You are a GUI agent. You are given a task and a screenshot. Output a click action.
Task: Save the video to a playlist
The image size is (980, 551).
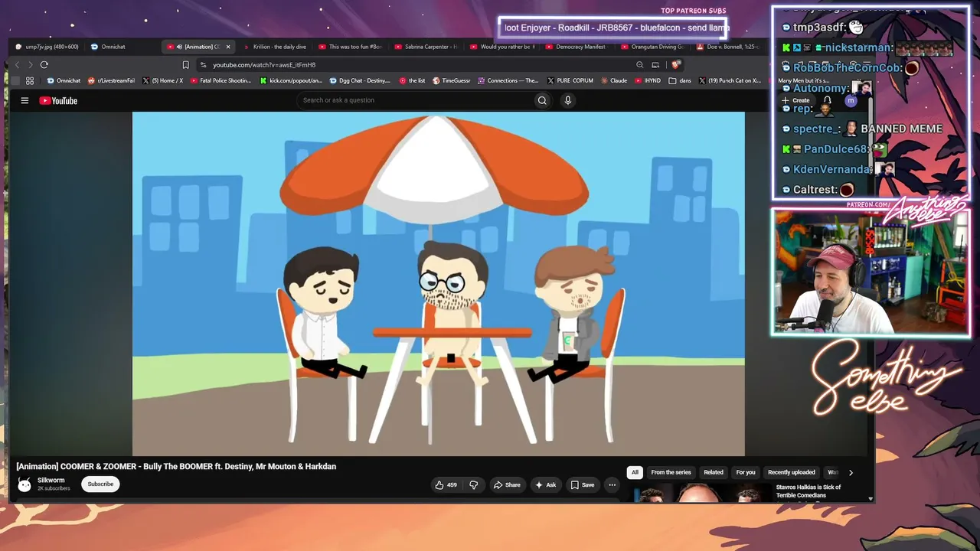tap(582, 484)
